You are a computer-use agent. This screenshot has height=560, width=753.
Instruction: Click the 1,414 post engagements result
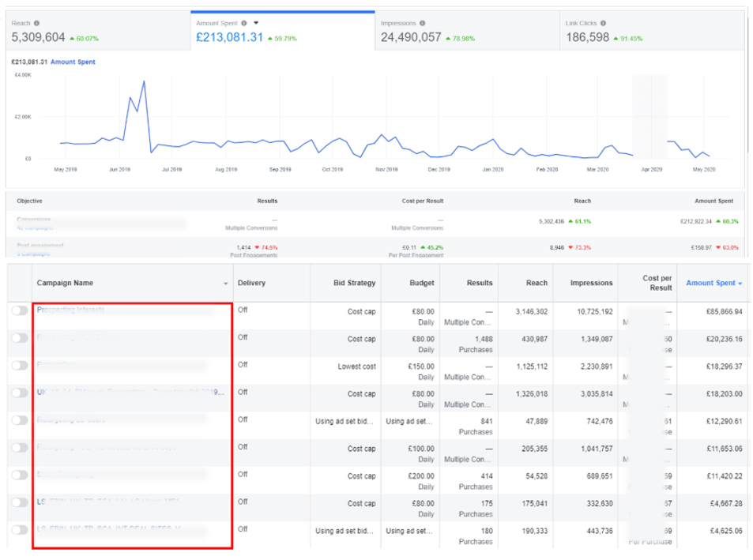pyautogui.click(x=243, y=247)
